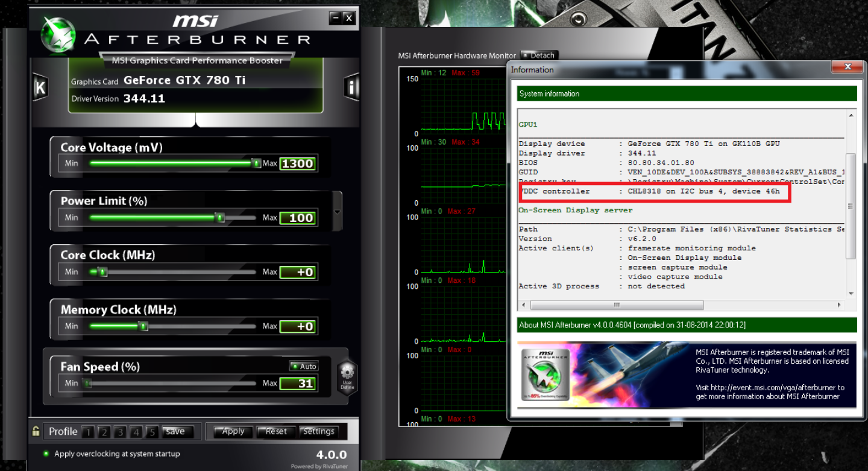868x471 pixels.
Task: Click the Power Limit slider handle
Action: 220,217
